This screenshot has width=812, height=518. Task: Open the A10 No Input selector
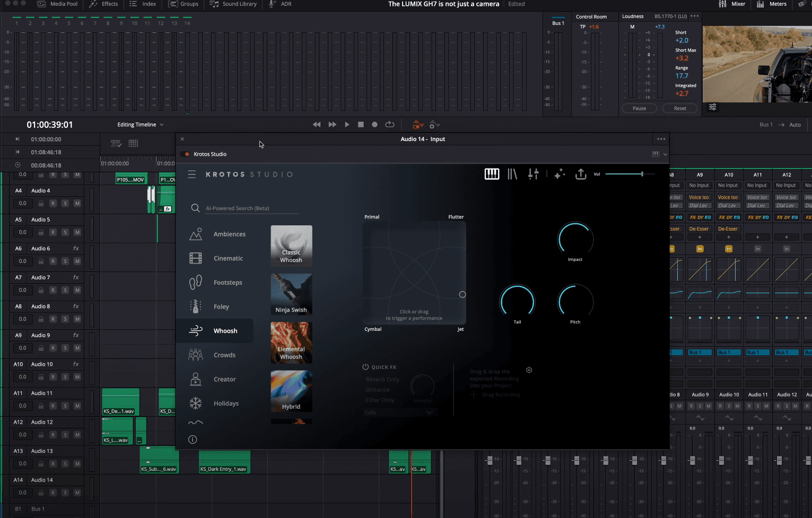(x=728, y=186)
